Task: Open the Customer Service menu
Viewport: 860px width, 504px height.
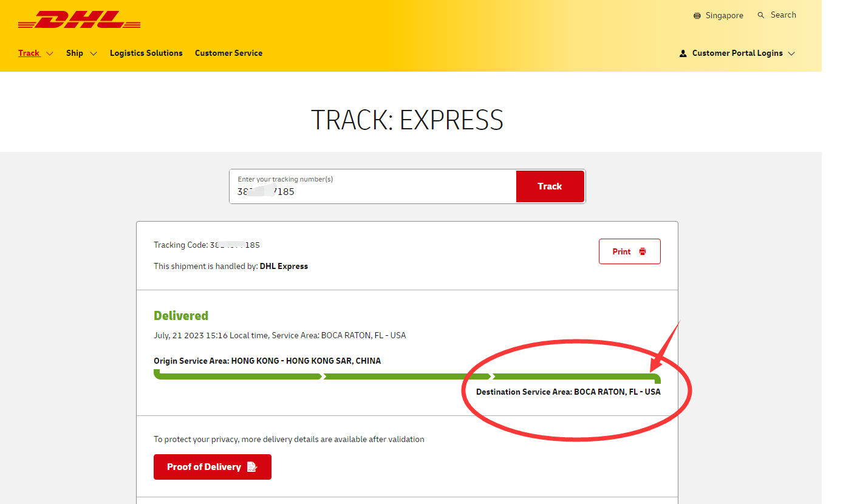Action: click(228, 53)
